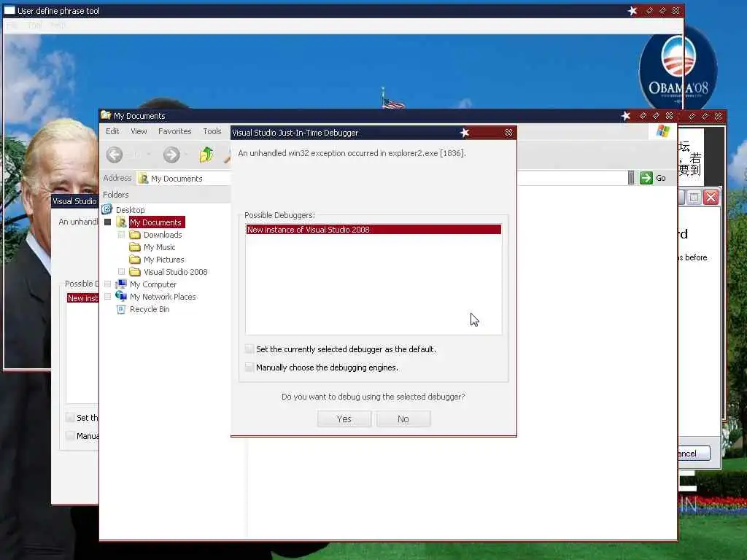Expand the My Network Places tree node
The image size is (747, 560).
[108, 297]
